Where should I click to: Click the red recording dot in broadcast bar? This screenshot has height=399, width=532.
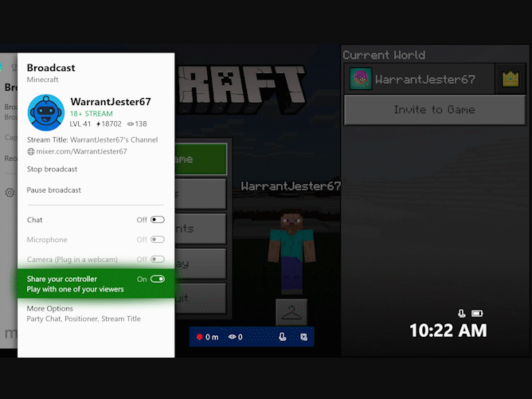click(x=199, y=337)
